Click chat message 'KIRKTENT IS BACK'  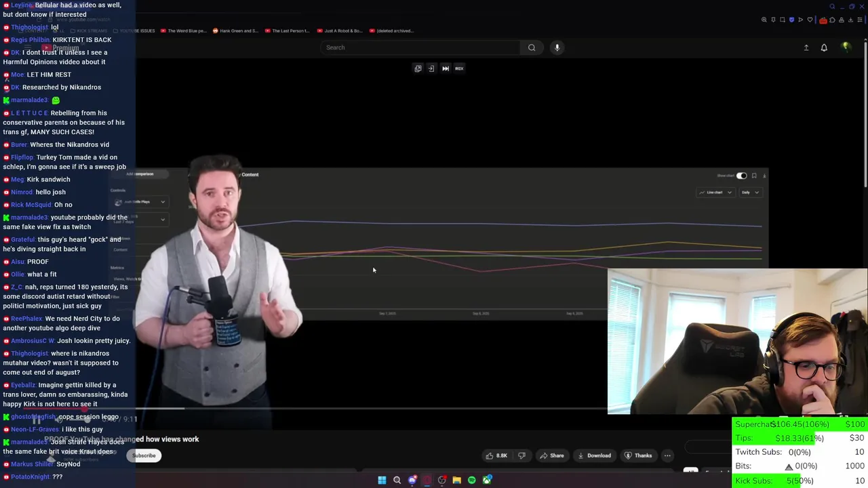pyautogui.click(x=82, y=40)
